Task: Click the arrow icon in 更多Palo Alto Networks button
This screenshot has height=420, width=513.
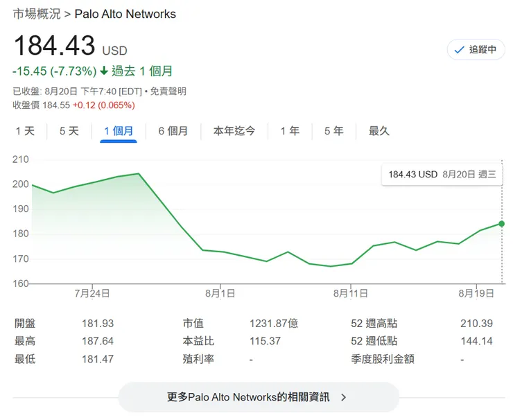Action: tap(343, 397)
